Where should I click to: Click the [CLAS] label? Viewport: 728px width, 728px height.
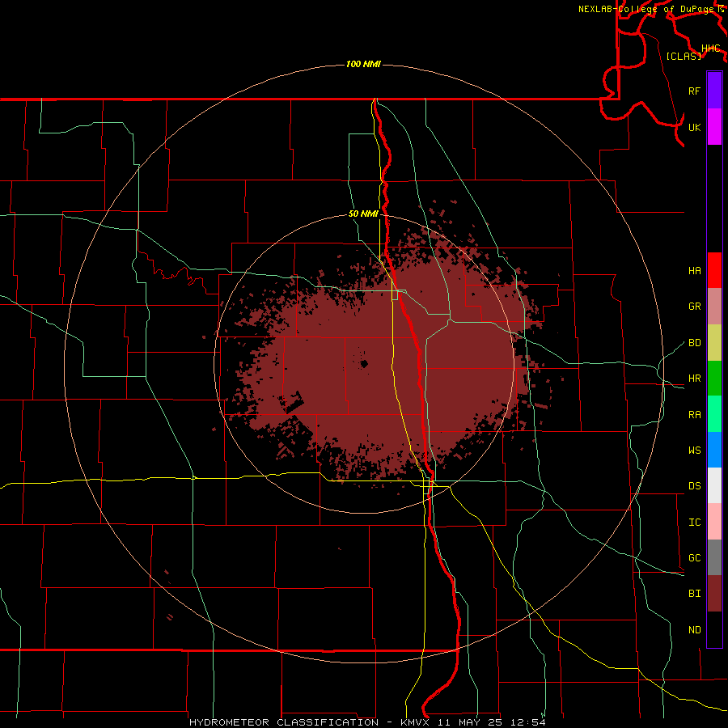coord(684,56)
